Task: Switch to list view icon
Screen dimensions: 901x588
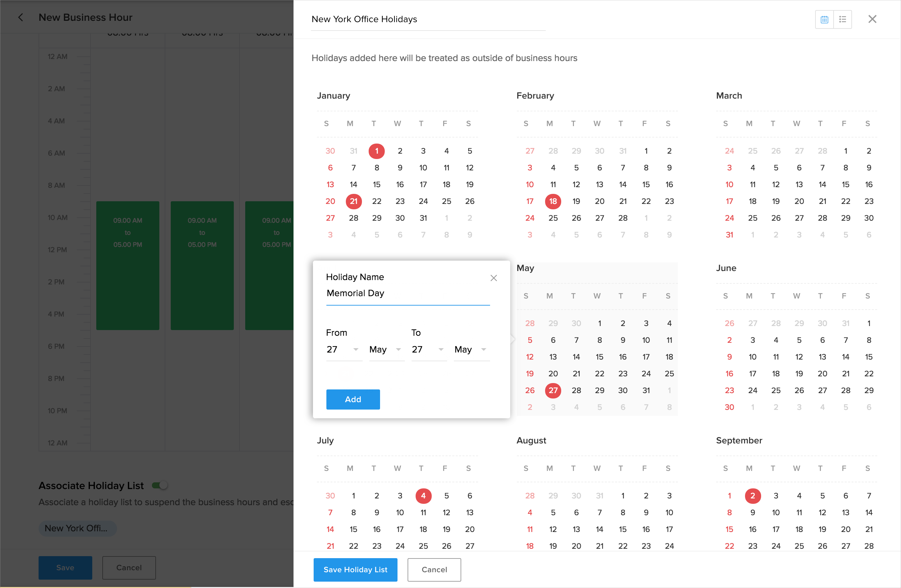Action: click(x=842, y=19)
